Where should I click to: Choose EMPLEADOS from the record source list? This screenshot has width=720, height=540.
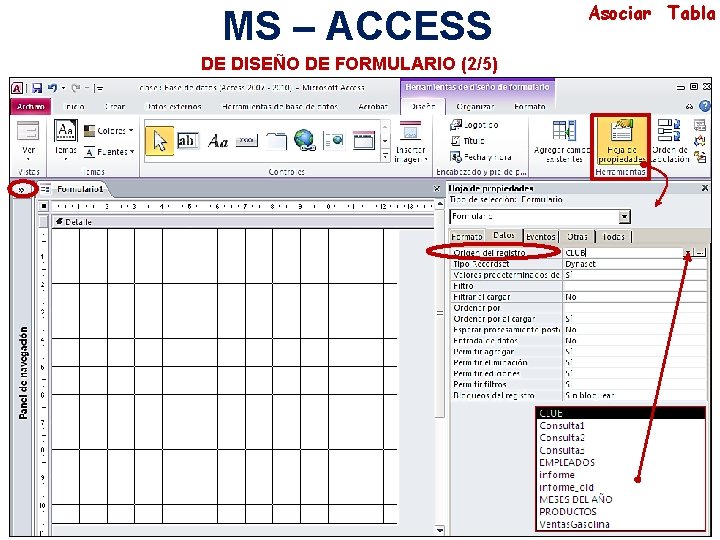click(567, 462)
